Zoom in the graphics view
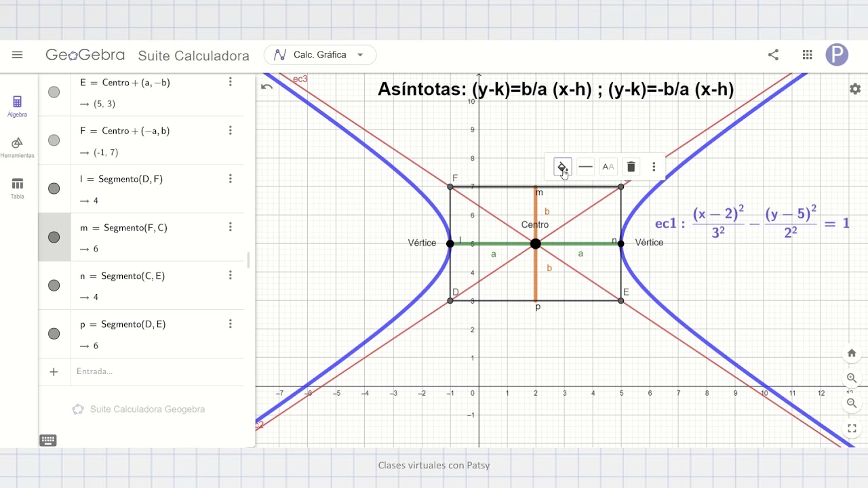The width and height of the screenshot is (868, 488). [852, 378]
